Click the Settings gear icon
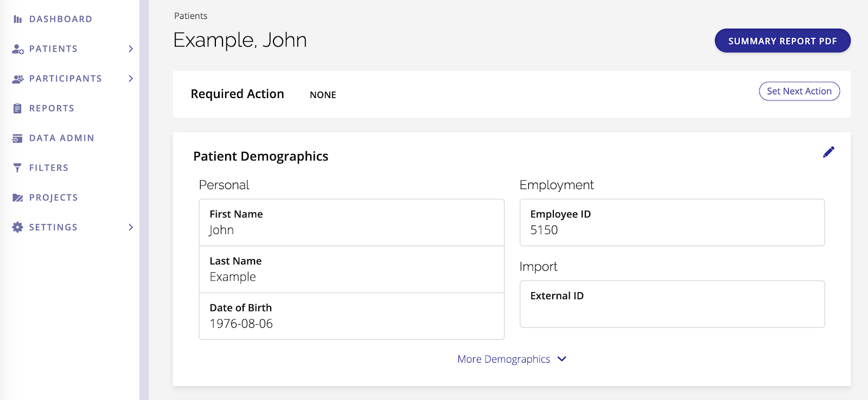Image resolution: width=868 pixels, height=400 pixels. [18, 227]
